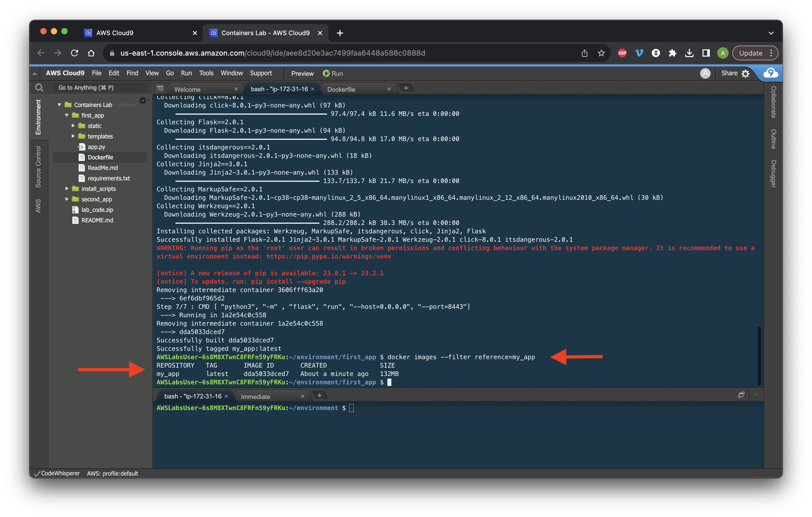The height and width of the screenshot is (517, 812).
Task: Show browser downloads
Action: tap(689, 53)
